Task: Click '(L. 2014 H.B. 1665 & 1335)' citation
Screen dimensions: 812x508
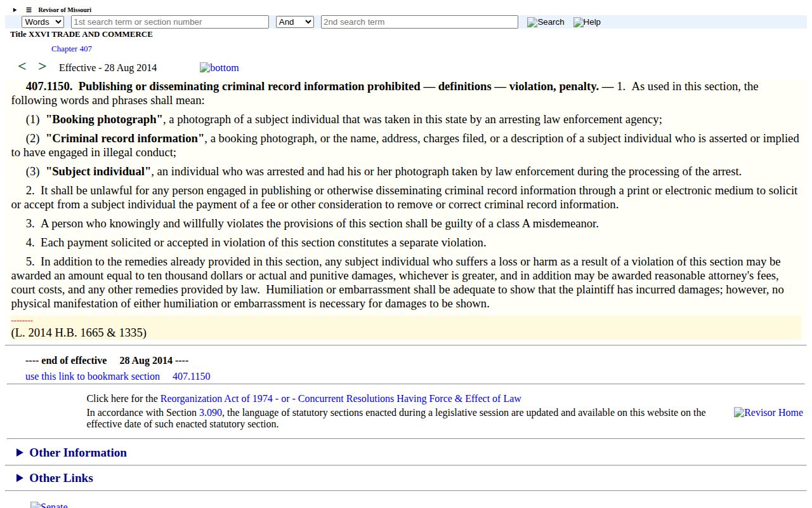Action: (x=79, y=333)
